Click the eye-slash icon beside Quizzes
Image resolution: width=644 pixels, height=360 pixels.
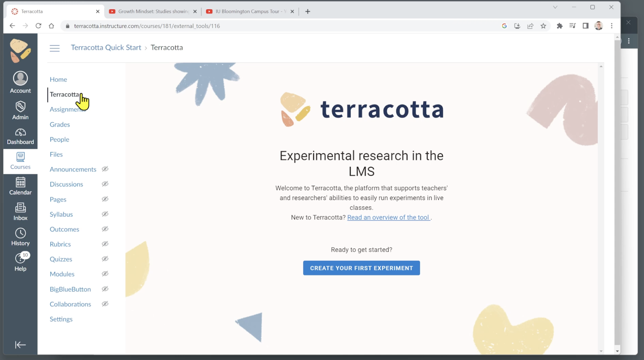pos(105,259)
